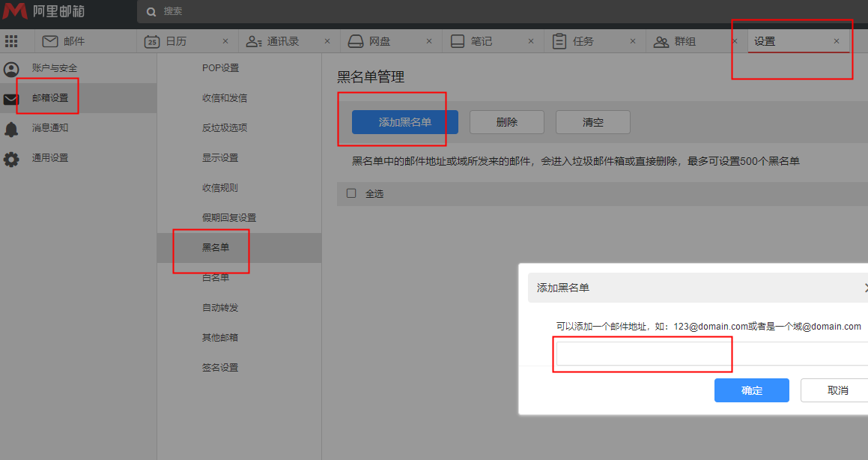Screen dimensions: 868x460
Task: Open the Whitelist (白名单) settings item
Action: coord(216,278)
